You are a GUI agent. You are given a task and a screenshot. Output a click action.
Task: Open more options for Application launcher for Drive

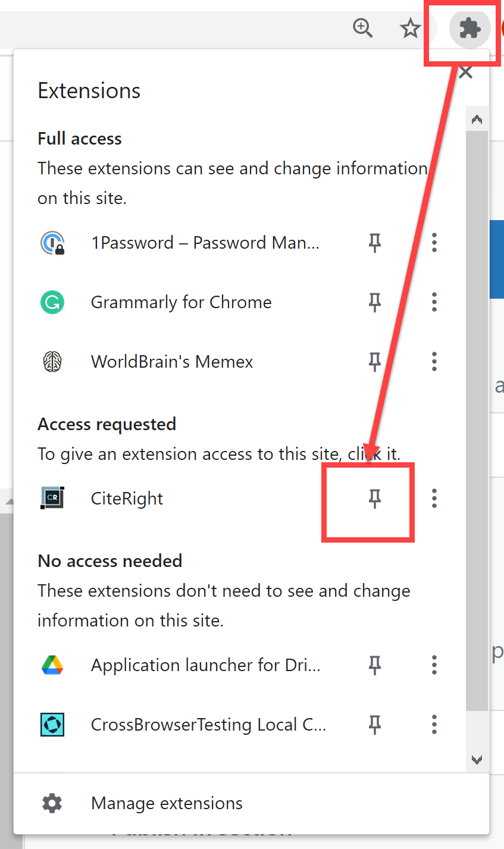coord(434,665)
